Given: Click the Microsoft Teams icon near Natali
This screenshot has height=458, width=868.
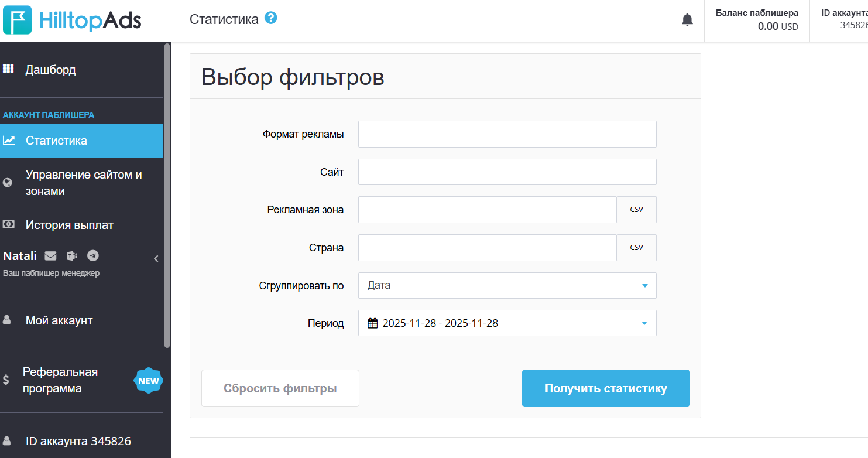Looking at the screenshot, I should [x=71, y=255].
